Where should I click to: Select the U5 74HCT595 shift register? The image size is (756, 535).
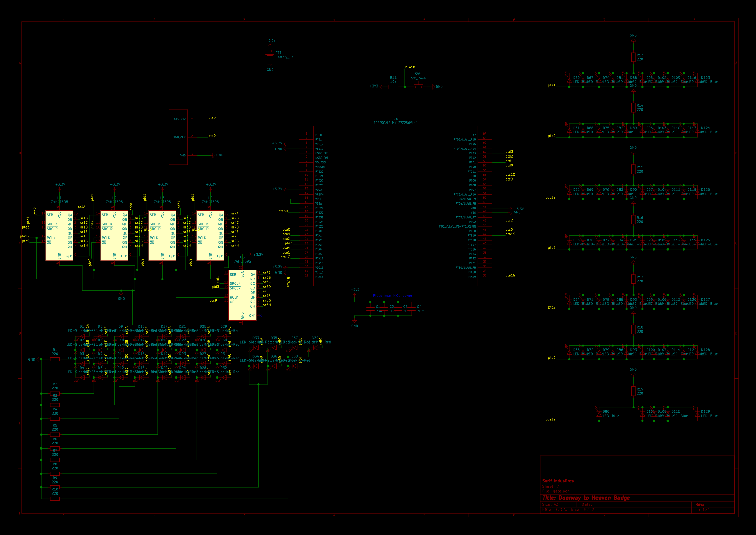coord(243,295)
